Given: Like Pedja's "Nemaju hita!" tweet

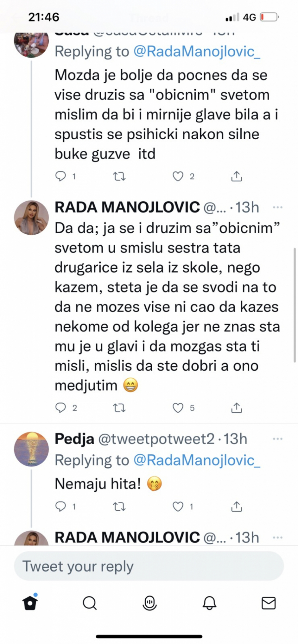Looking at the screenshot, I should [x=178, y=506].
